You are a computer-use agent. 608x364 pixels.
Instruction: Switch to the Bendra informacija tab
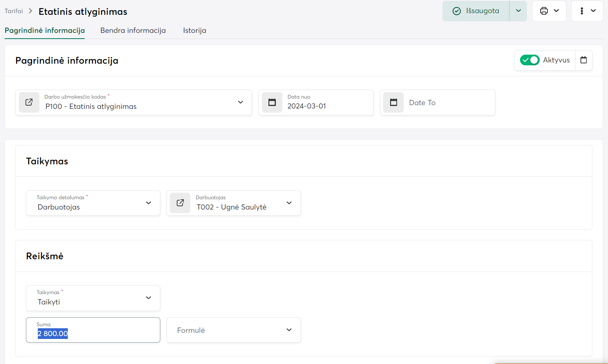click(x=133, y=30)
